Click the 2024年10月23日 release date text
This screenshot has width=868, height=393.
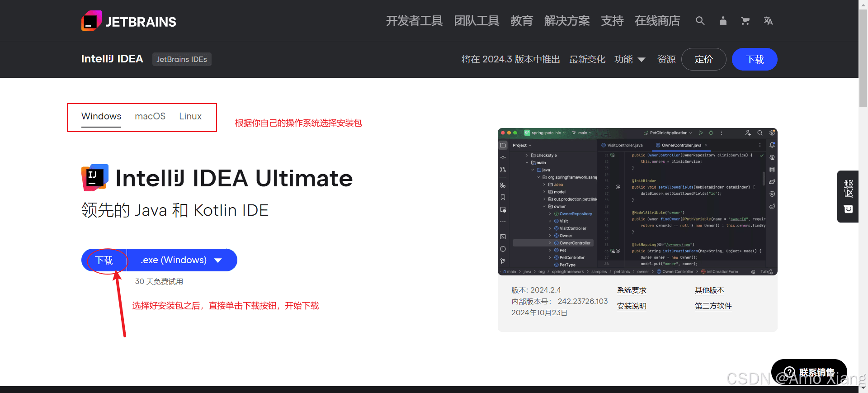539,313
